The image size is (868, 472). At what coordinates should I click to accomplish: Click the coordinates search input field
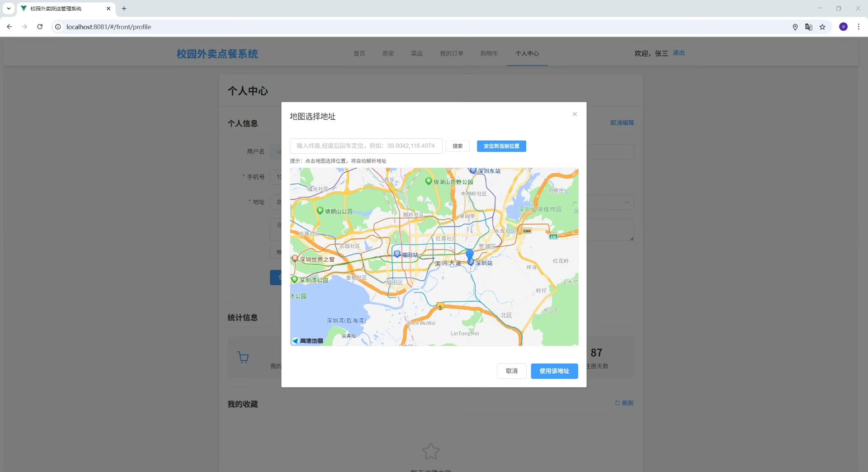pos(366,146)
